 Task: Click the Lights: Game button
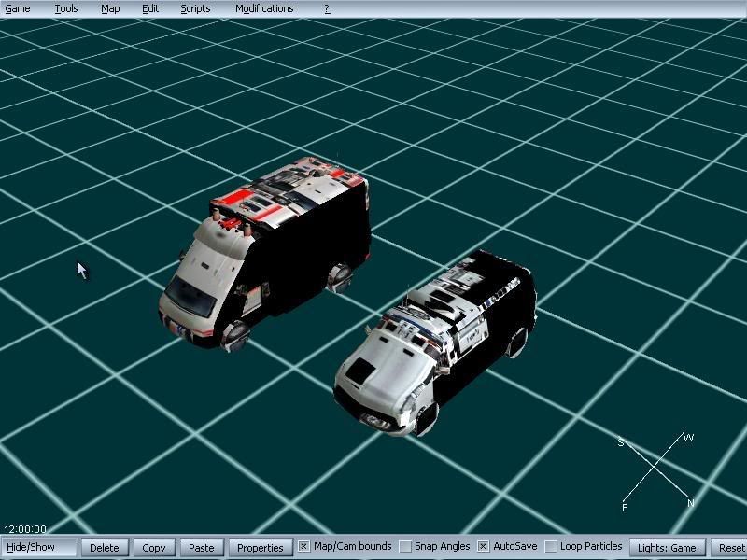[x=668, y=548]
